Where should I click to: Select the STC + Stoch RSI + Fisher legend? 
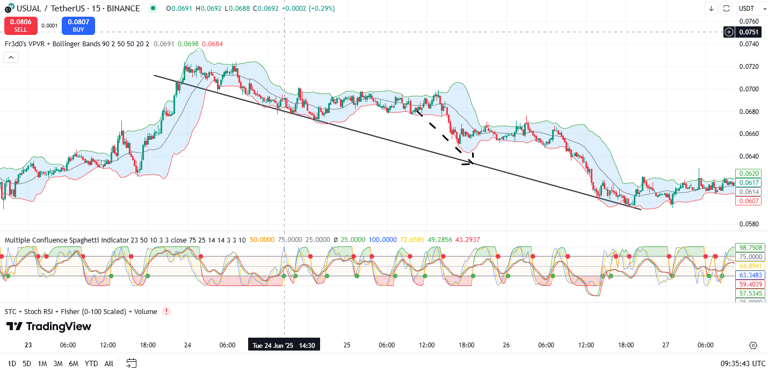point(81,311)
